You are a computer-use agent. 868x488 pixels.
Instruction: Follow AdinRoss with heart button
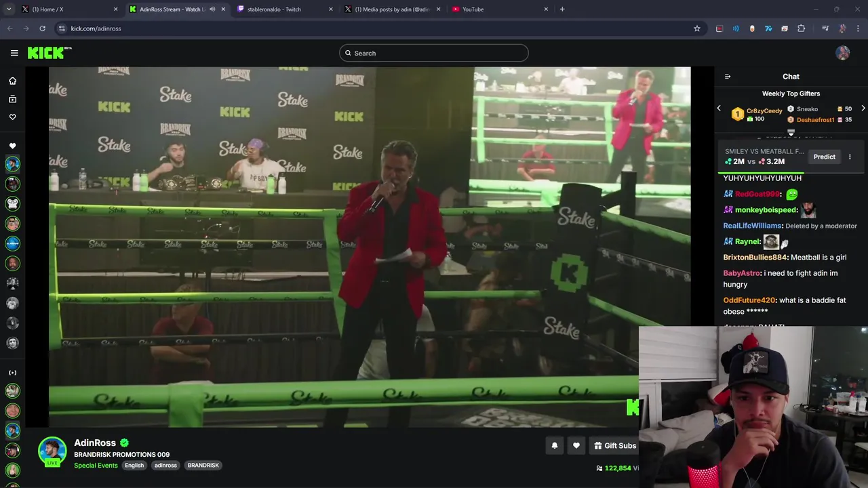click(x=576, y=445)
